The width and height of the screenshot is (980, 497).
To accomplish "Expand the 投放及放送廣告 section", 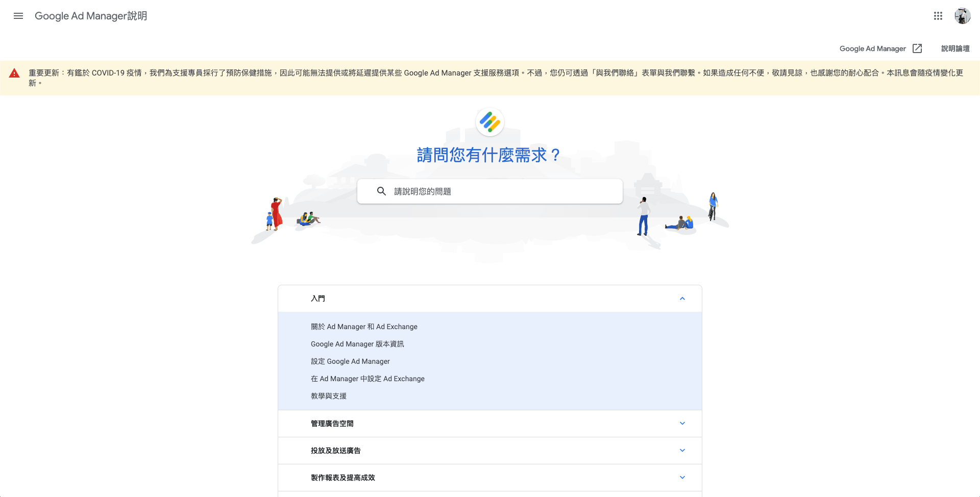I will tap(490, 451).
